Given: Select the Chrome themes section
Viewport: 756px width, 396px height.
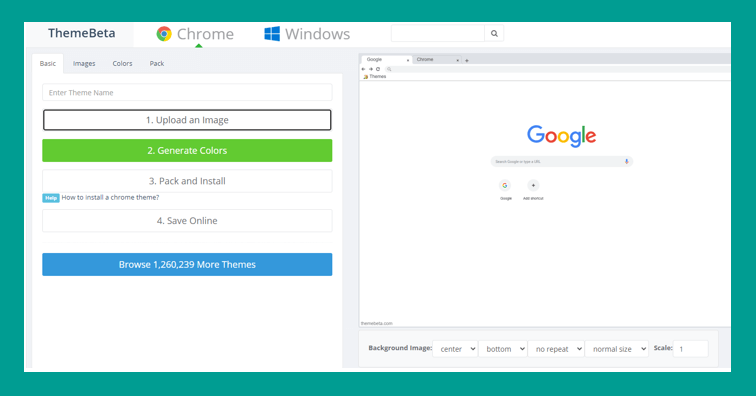Looking at the screenshot, I should point(195,34).
